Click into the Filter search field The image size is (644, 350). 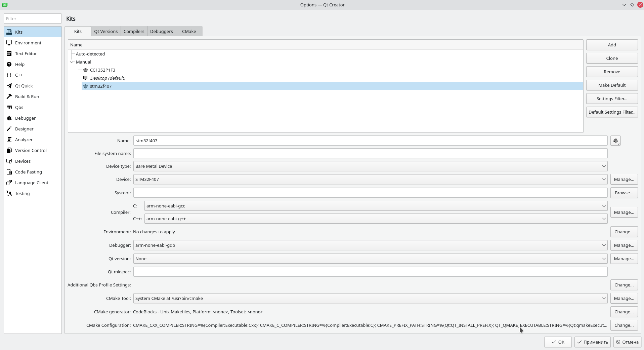33,18
